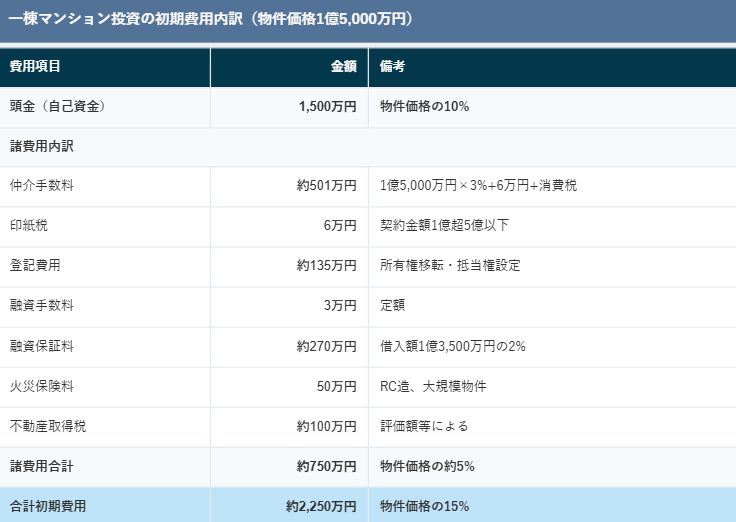Select the 1,500万円 amount cell

[x=327, y=107]
